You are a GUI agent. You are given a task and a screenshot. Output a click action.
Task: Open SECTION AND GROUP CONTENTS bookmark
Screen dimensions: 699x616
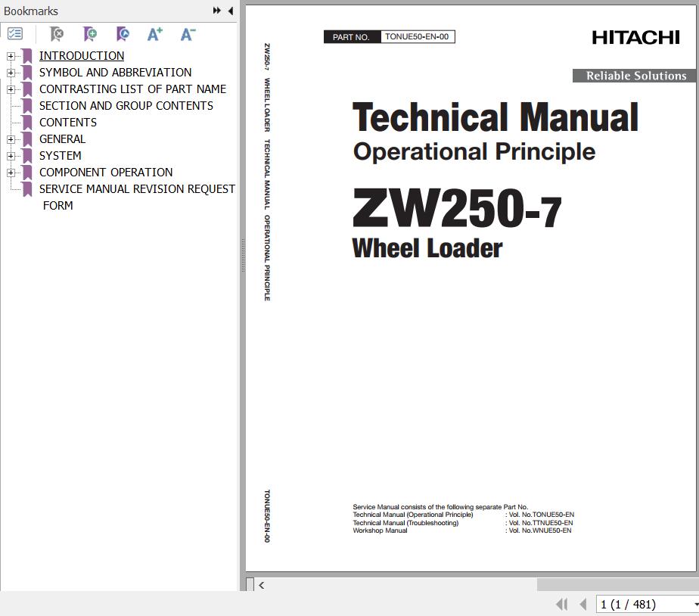pyautogui.click(x=126, y=106)
